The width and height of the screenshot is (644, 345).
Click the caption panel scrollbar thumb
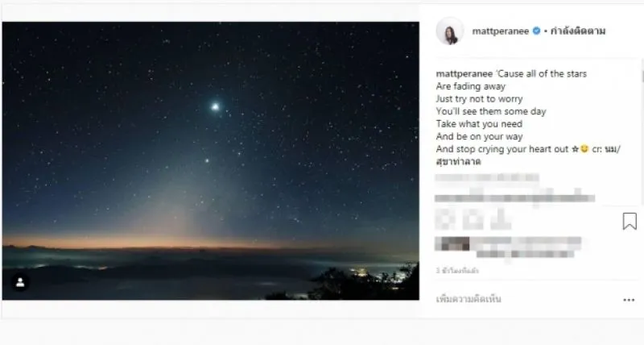(x=642, y=77)
